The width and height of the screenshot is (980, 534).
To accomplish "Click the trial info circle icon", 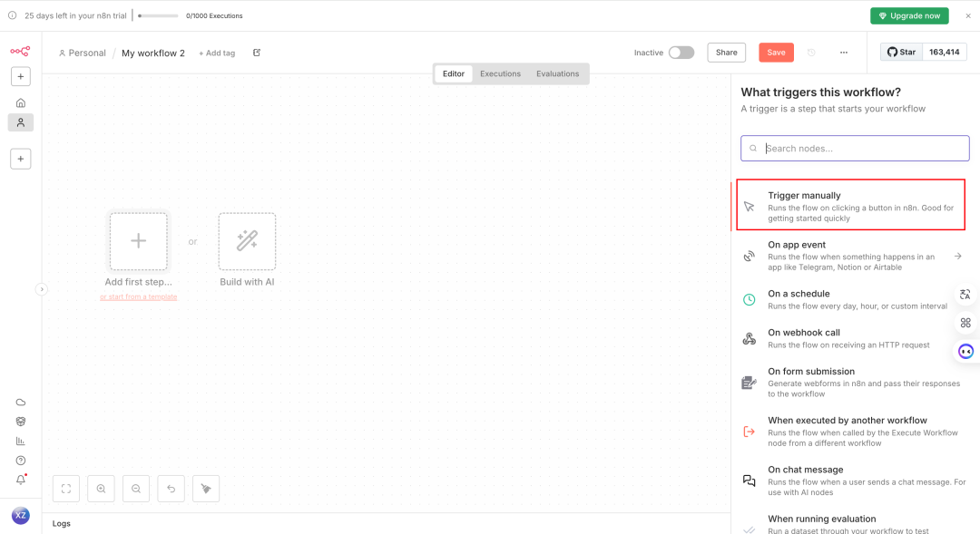I will pyautogui.click(x=12, y=15).
